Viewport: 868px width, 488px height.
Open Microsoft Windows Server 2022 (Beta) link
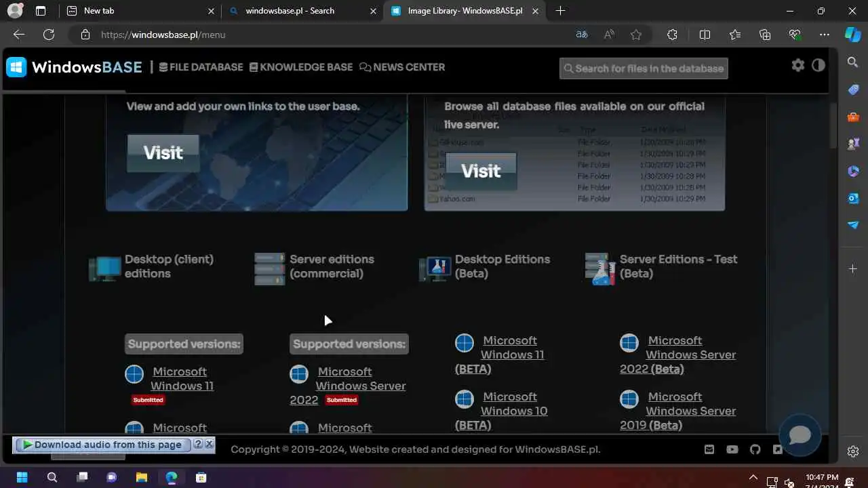coord(678,354)
